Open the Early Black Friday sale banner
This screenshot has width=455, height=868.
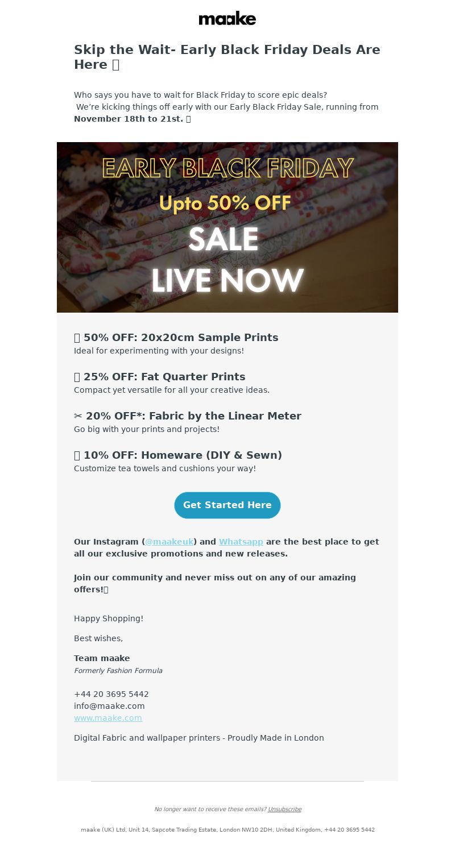[227, 227]
